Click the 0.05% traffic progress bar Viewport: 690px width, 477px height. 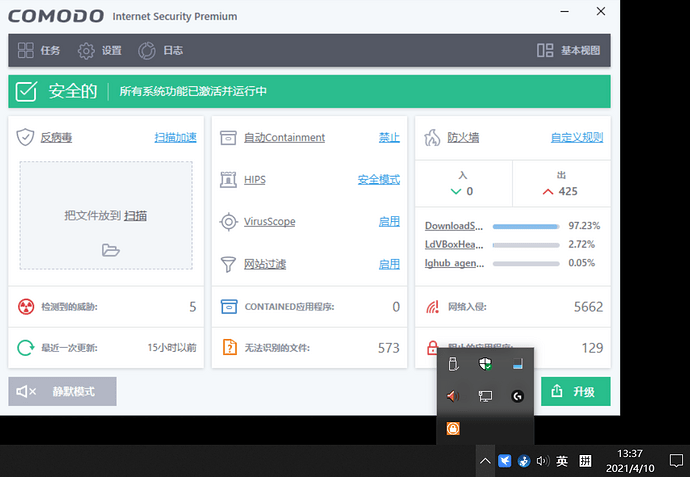tap(526, 264)
